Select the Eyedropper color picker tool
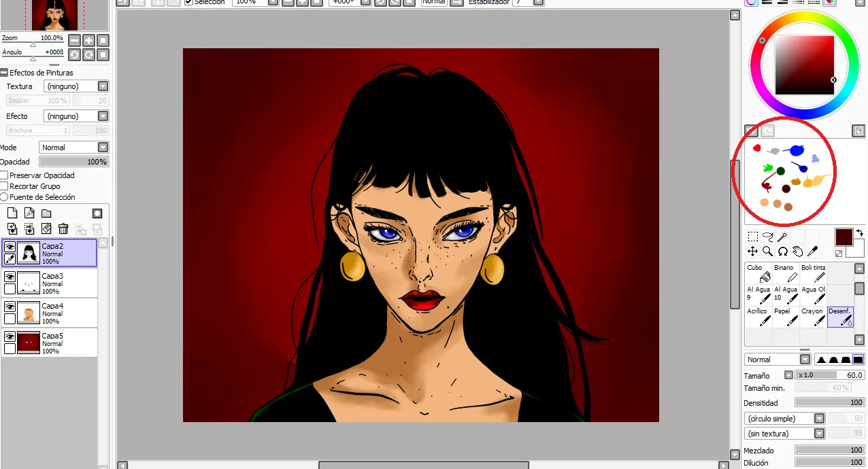 point(813,251)
